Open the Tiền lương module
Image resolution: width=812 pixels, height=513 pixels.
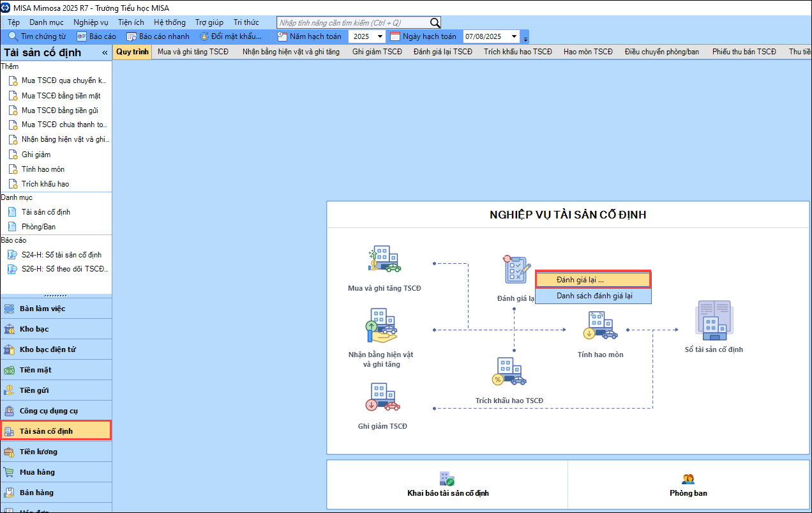(56, 452)
